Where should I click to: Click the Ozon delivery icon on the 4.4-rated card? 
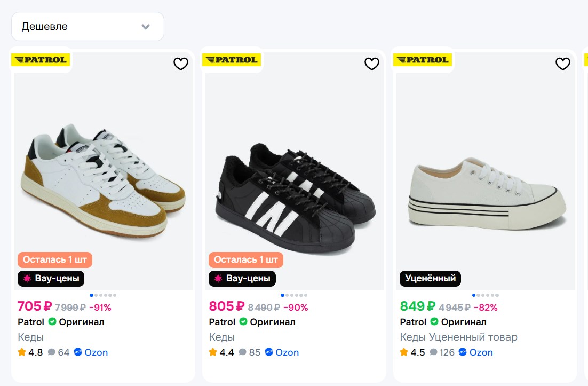click(269, 352)
